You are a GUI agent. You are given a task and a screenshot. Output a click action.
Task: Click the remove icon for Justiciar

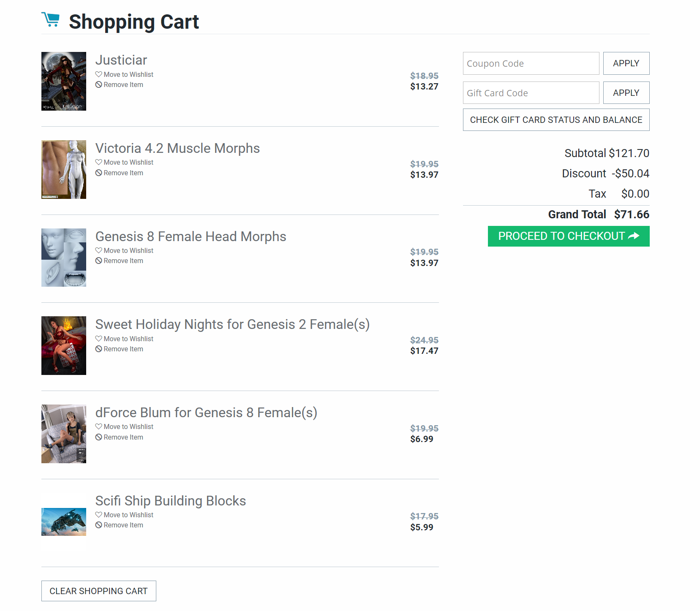tap(98, 84)
